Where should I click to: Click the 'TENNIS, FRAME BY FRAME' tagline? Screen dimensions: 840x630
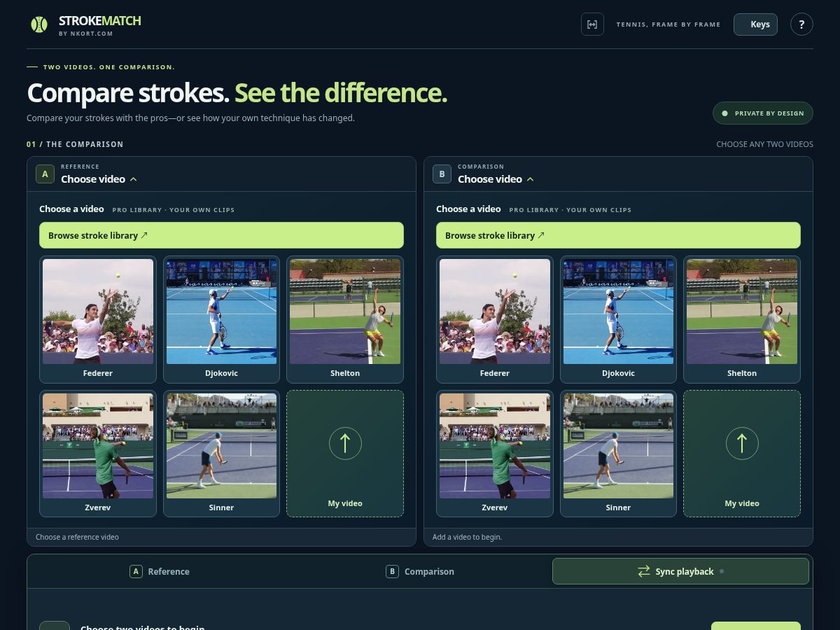click(x=668, y=24)
